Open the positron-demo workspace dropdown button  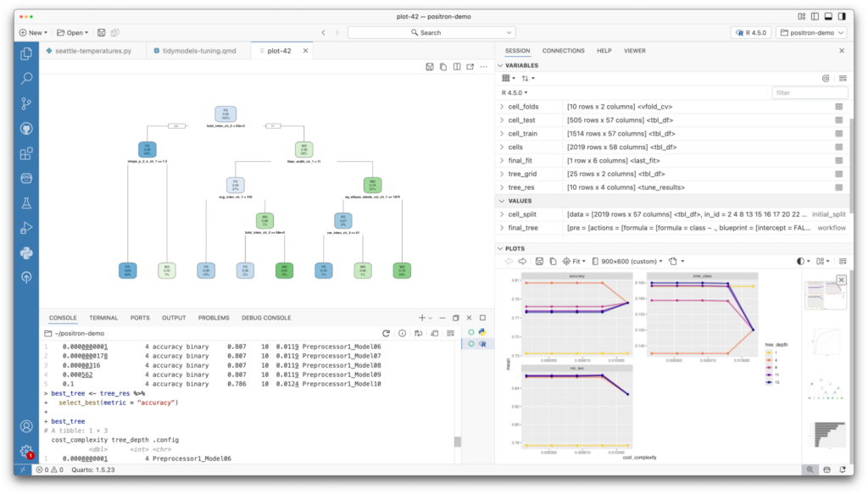point(811,31)
